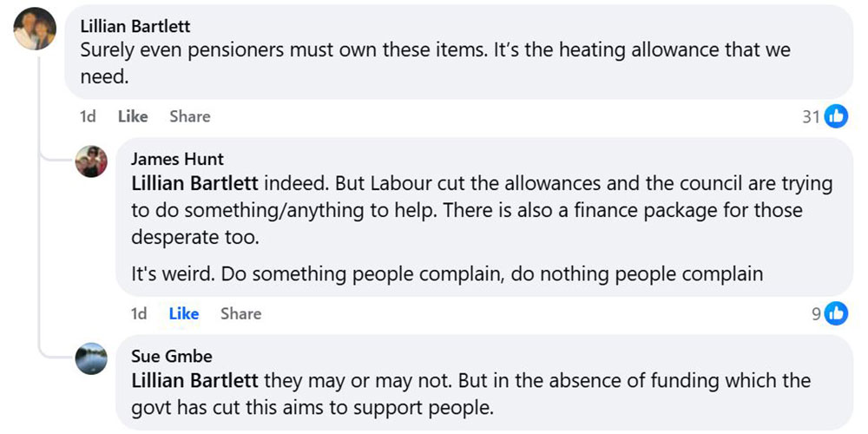Open Lillian Bartlett's profile from her name
The height and width of the screenshot is (434, 868).
(135, 27)
